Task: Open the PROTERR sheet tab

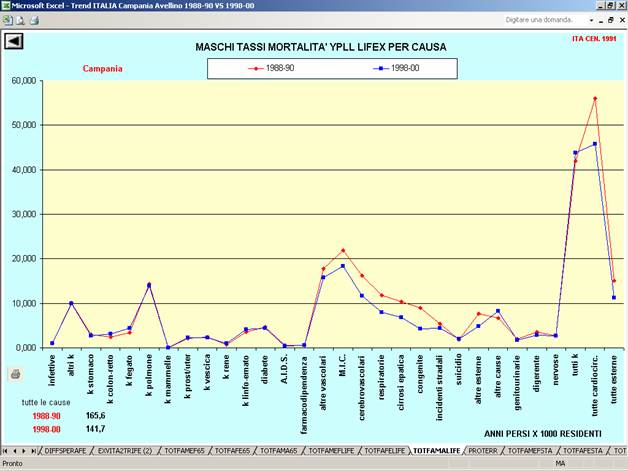Action: [483, 451]
